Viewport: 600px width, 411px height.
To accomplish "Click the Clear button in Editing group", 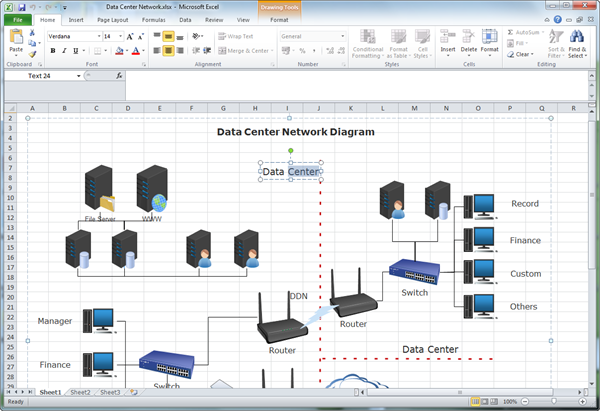I will pos(522,54).
